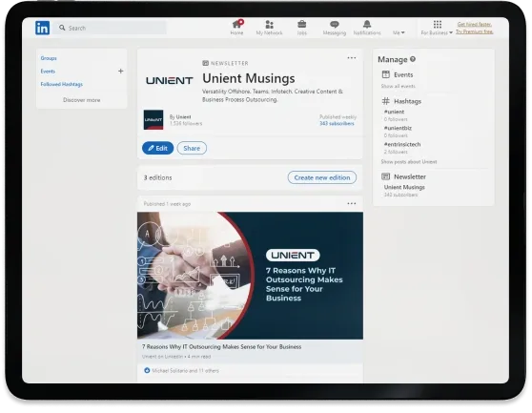Open Unient Musings in the Manage panel
532x413 pixels.
click(x=404, y=187)
